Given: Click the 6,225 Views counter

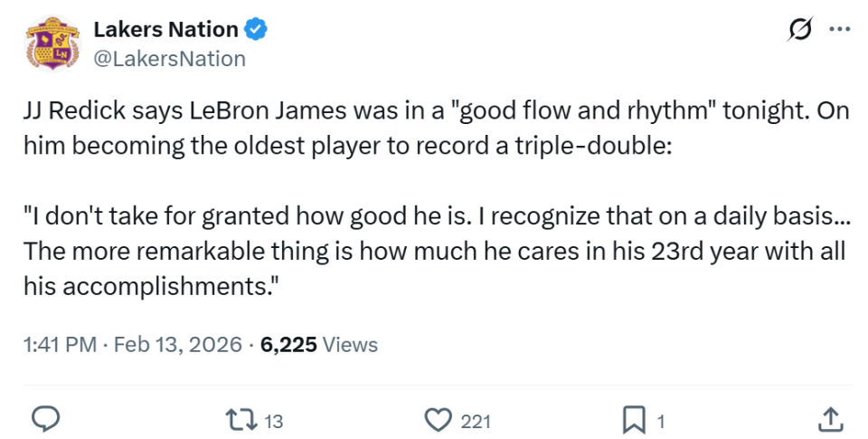Looking at the screenshot, I should (x=318, y=345).
